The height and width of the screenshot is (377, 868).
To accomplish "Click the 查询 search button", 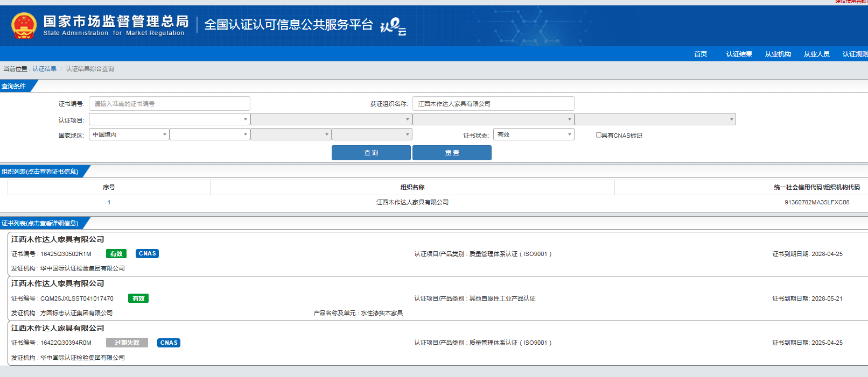I will 371,153.
